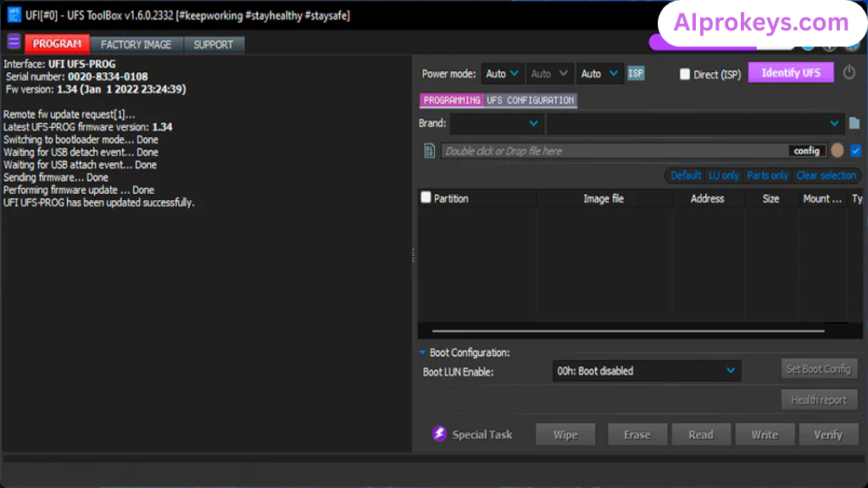Click the partition table horizontal scrollbar

[628, 331]
